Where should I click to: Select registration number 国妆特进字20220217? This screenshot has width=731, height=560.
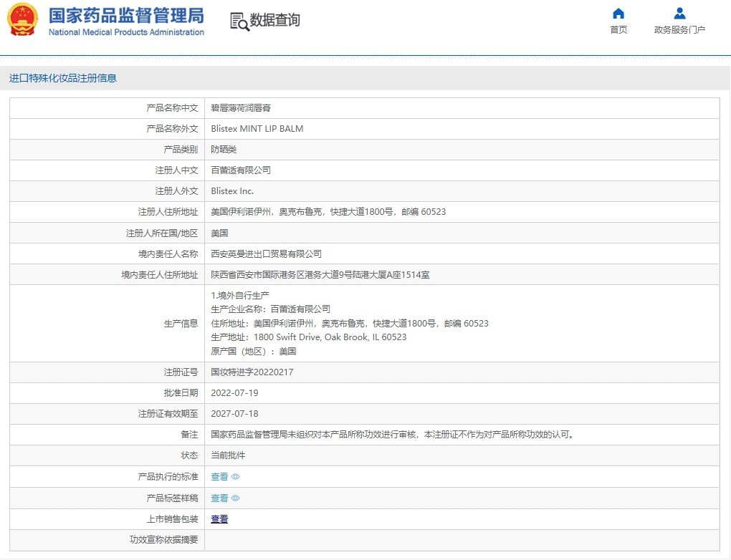[x=252, y=372]
